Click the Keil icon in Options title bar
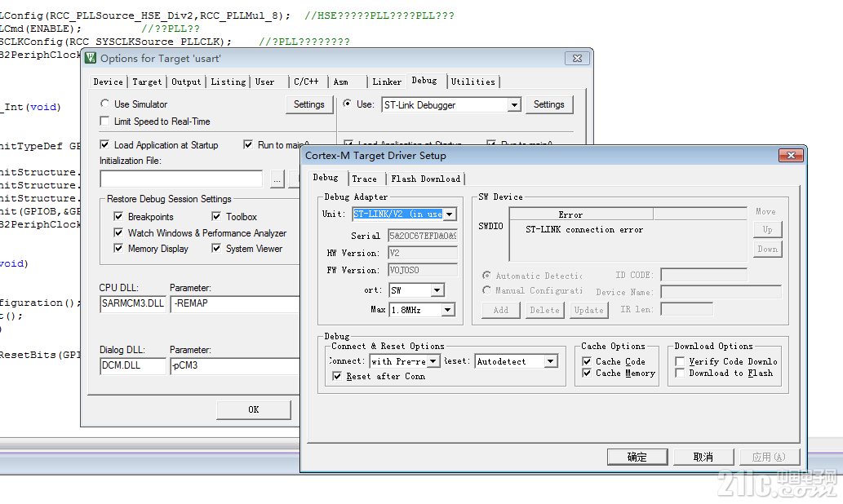The width and height of the screenshot is (843, 504). click(x=91, y=58)
